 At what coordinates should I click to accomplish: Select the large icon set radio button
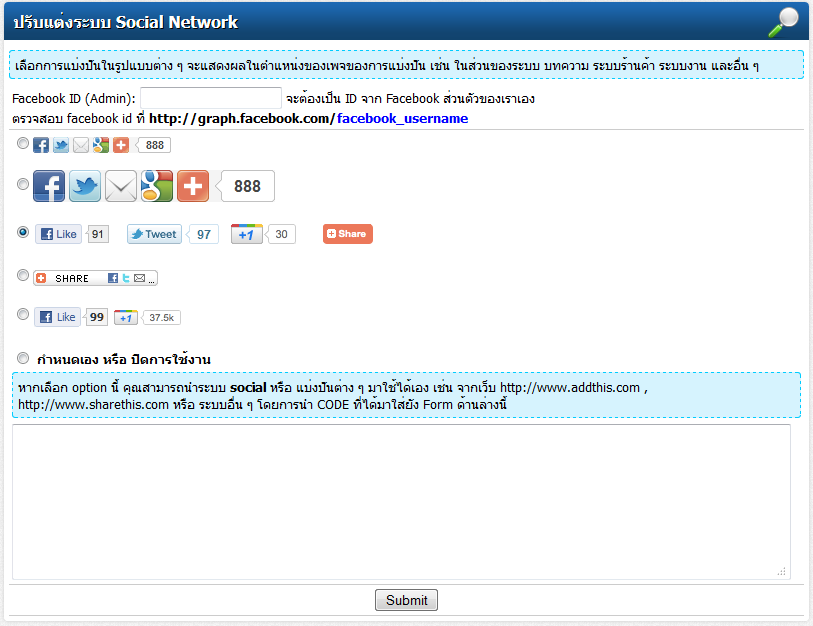[22, 184]
